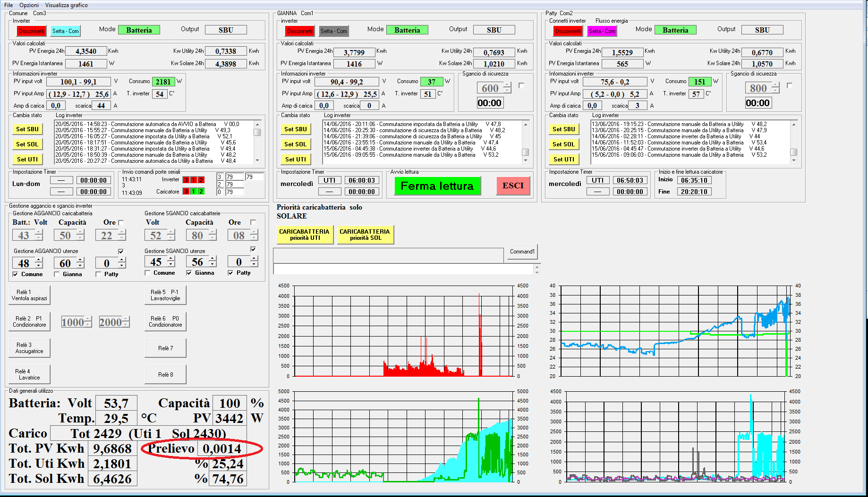Click the Relè 7 button
The image size is (868, 497).
point(165,348)
